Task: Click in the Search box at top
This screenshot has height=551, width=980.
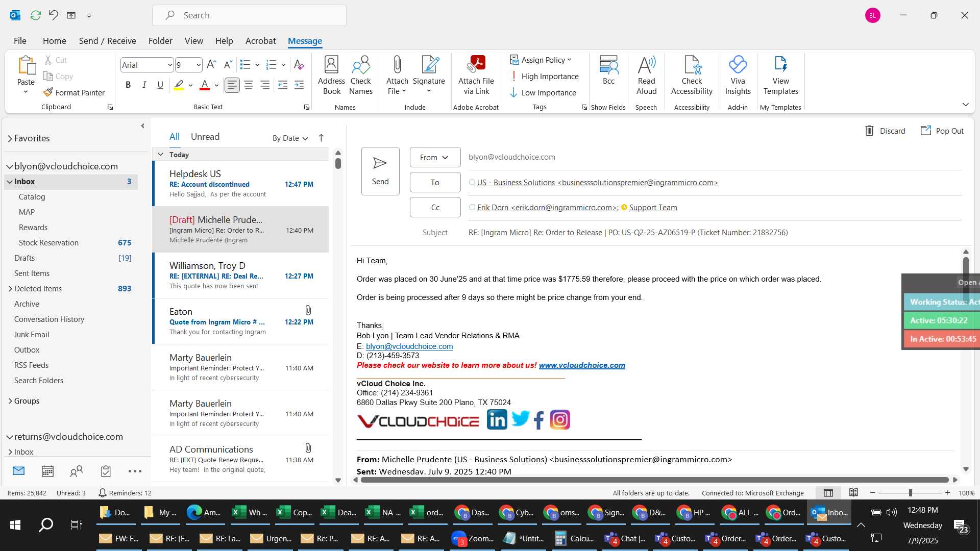Action: click(x=249, y=15)
